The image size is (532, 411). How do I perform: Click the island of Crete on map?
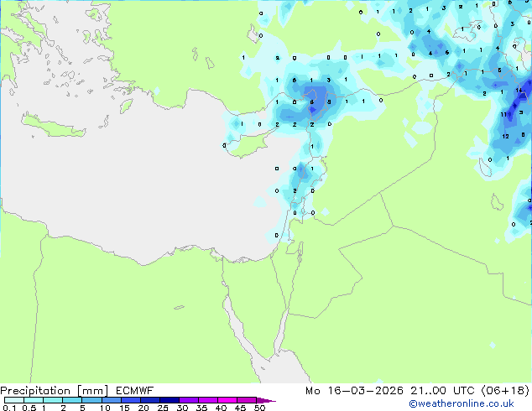53,127
